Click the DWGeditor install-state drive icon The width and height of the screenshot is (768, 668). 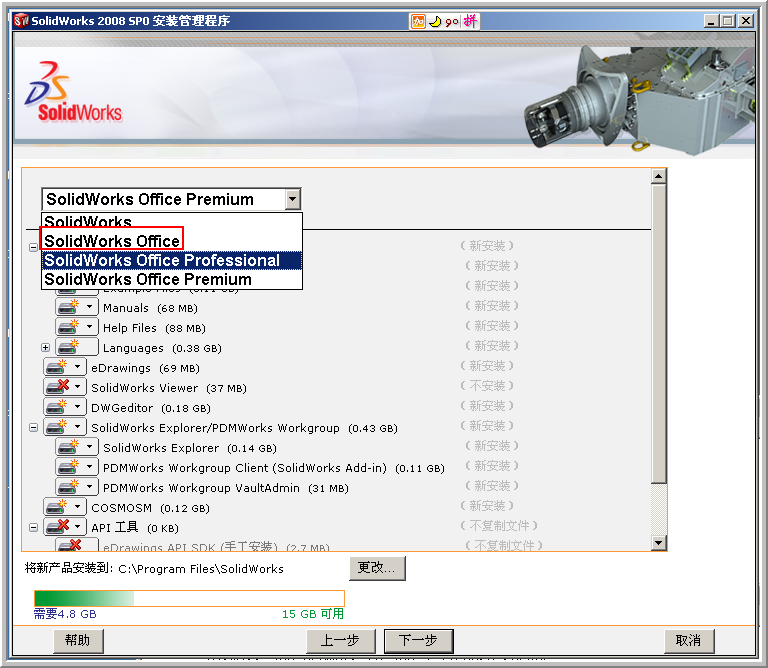click(x=56, y=407)
